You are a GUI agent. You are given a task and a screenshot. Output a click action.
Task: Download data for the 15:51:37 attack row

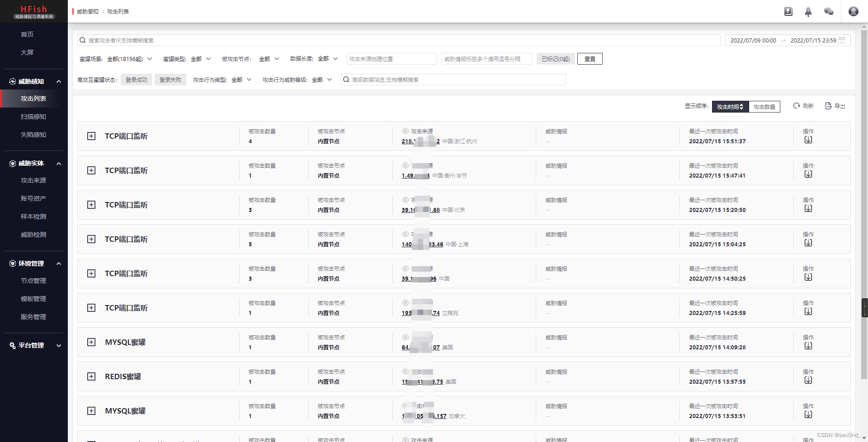point(808,140)
